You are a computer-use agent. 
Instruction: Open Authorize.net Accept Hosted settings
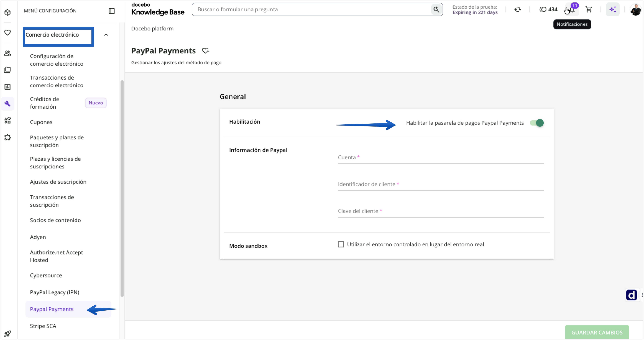point(57,256)
